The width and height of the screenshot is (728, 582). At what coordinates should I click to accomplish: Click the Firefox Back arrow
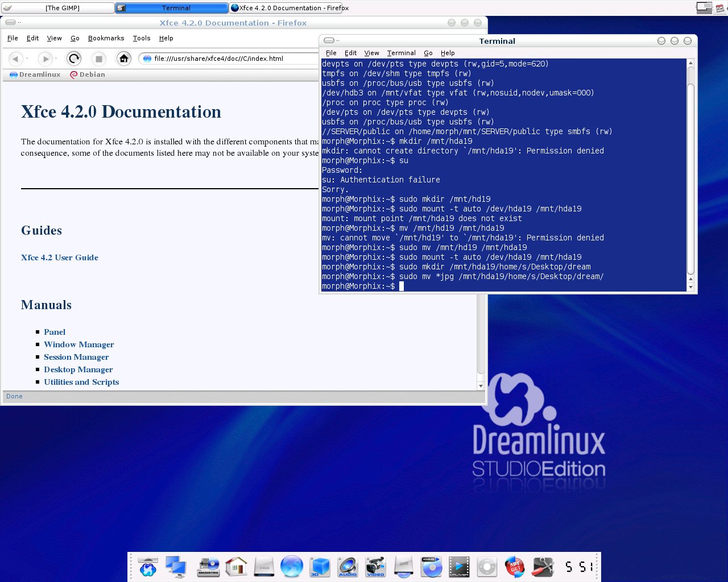click(15, 59)
